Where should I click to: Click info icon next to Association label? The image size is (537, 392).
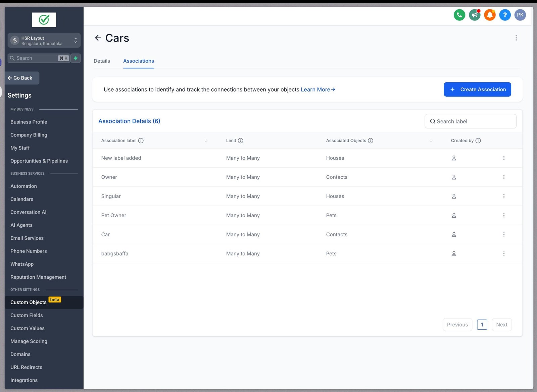[x=141, y=141]
